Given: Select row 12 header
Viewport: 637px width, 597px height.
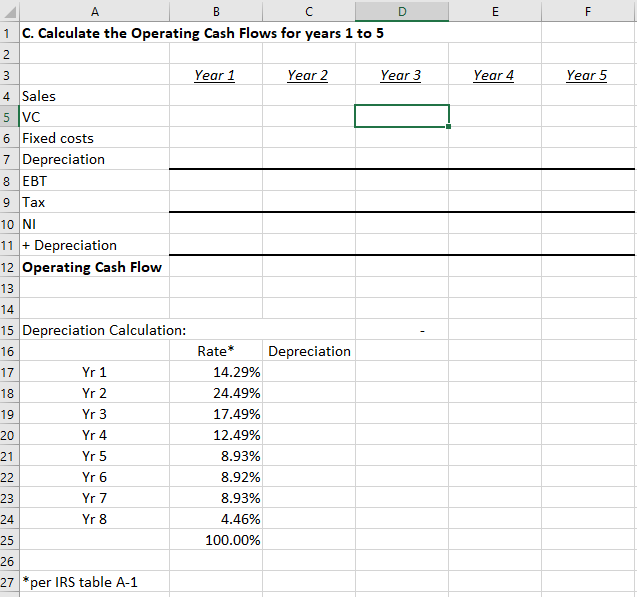Looking at the screenshot, I should tap(9, 267).
